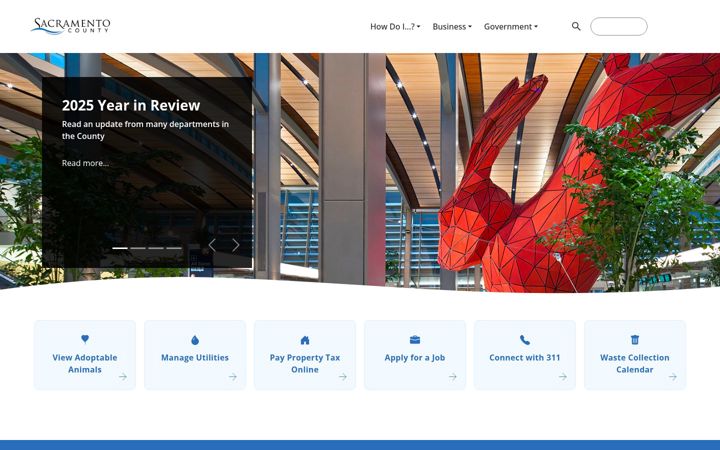720x450 pixels.
Task: Click the arrow on Pay Property Tax card
Action: (x=343, y=377)
